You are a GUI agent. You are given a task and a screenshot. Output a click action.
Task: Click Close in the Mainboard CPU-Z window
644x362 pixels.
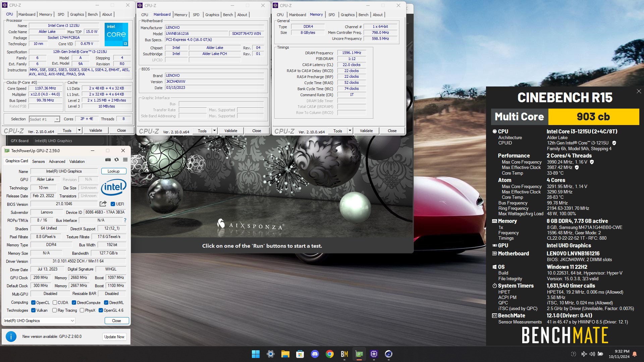coord(257,131)
